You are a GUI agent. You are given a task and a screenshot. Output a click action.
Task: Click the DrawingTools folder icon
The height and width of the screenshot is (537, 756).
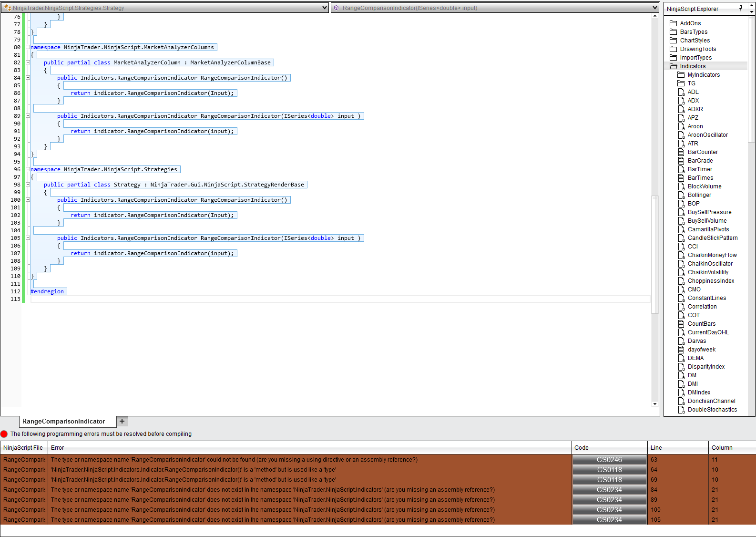673,49
